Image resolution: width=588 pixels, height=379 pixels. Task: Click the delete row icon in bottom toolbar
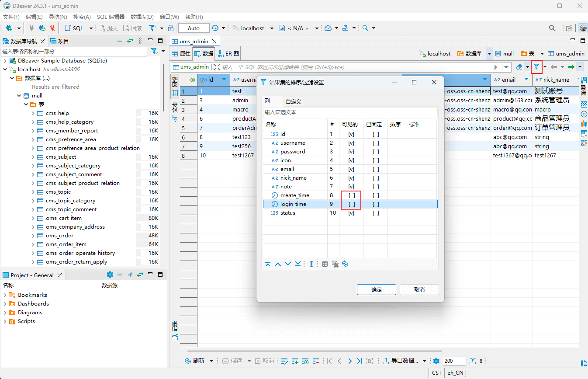[x=316, y=361]
